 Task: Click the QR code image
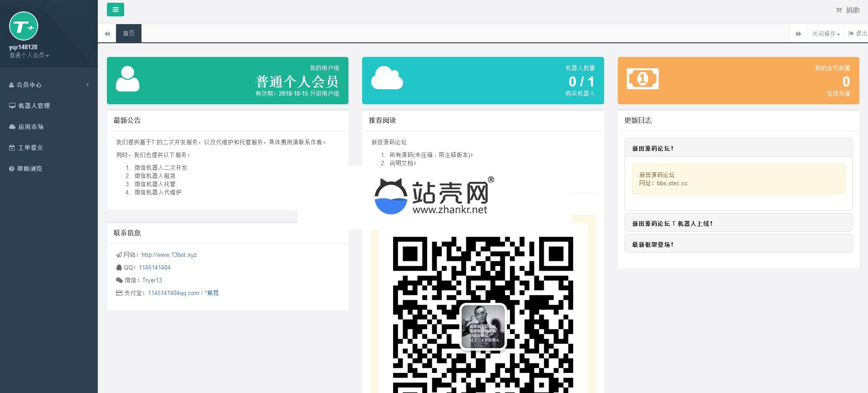tap(483, 314)
